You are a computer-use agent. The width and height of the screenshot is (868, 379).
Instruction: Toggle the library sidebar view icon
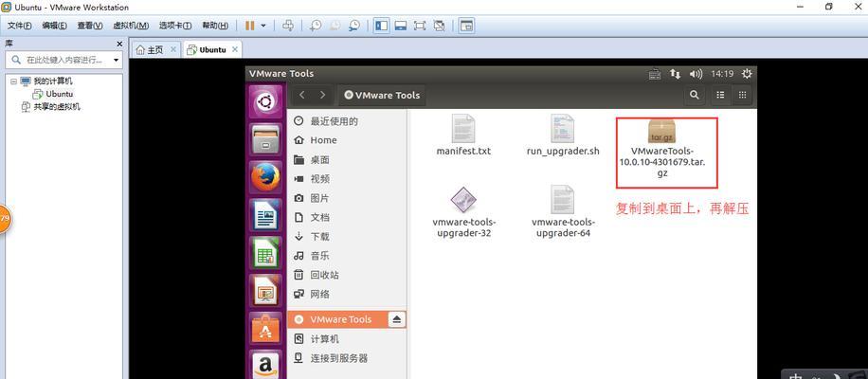(x=382, y=26)
